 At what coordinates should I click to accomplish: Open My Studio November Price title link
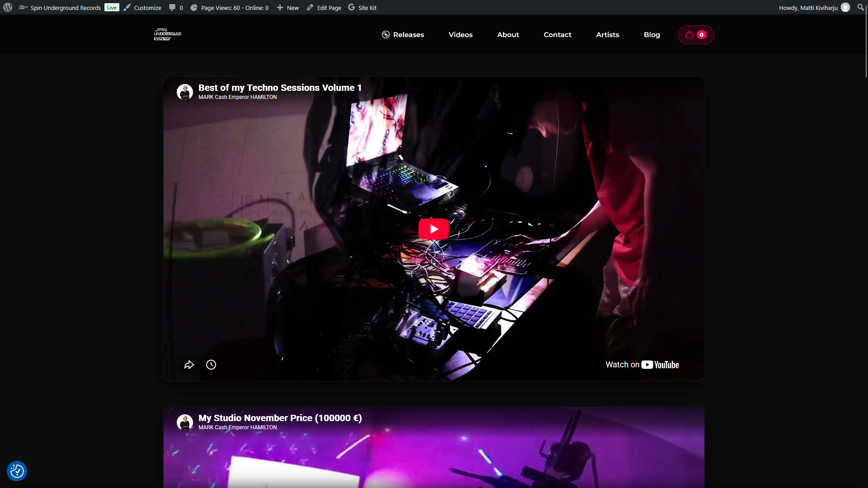pos(280,418)
